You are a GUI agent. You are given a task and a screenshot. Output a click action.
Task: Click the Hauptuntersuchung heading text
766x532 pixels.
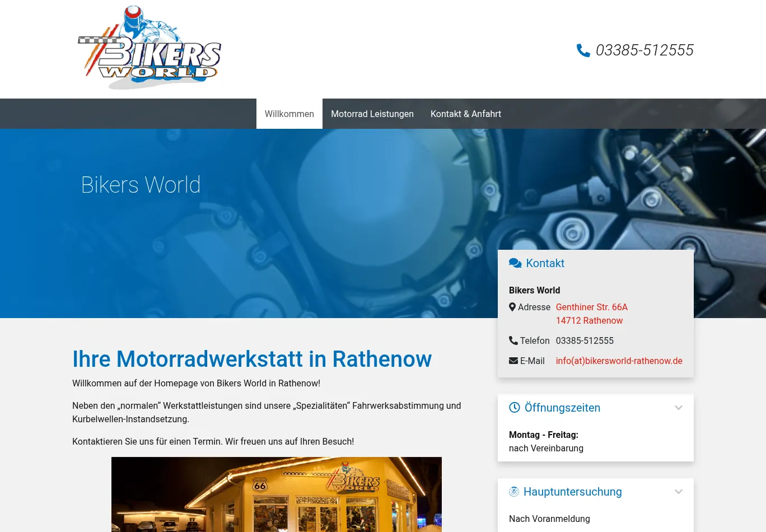(572, 492)
